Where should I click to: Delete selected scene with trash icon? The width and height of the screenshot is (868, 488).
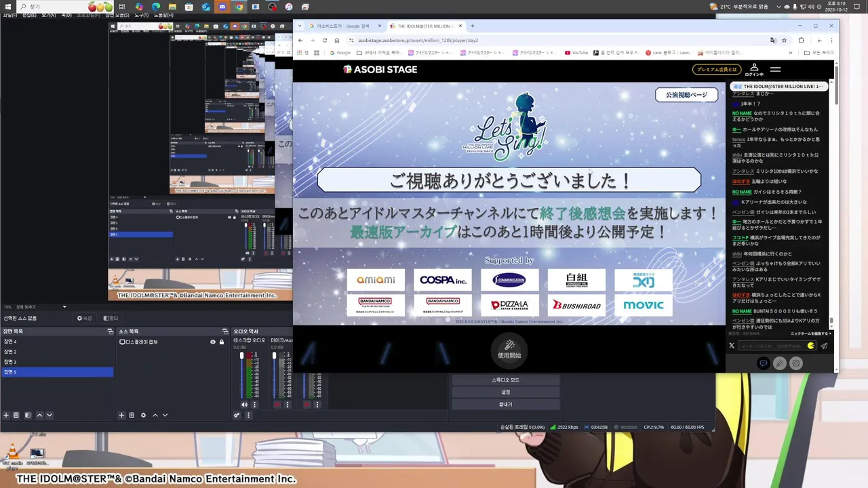click(16, 415)
